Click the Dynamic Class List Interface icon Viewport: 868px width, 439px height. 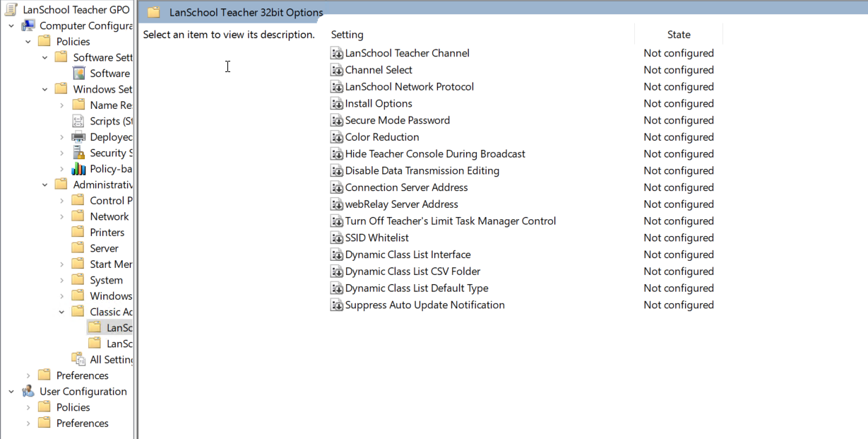point(337,254)
